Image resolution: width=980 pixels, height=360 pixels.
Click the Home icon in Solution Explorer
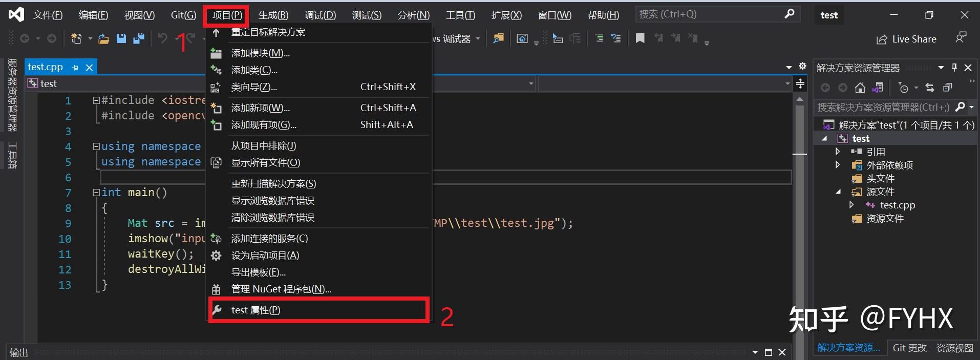(860, 88)
